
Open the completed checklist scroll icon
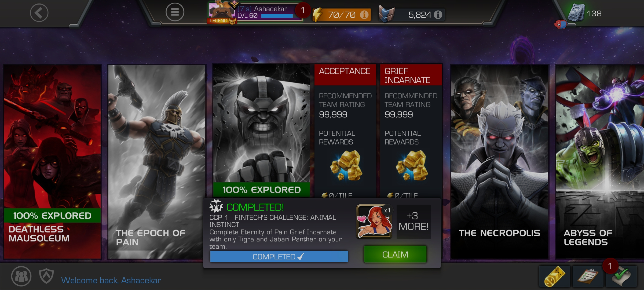coord(621,276)
